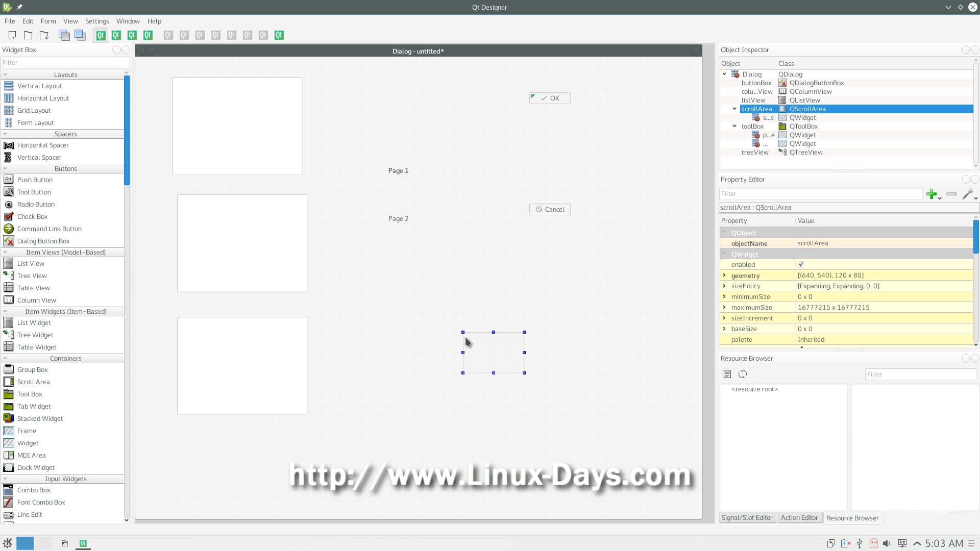
Task: Select Command Link Button widget
Action: [x=49, y=229]
